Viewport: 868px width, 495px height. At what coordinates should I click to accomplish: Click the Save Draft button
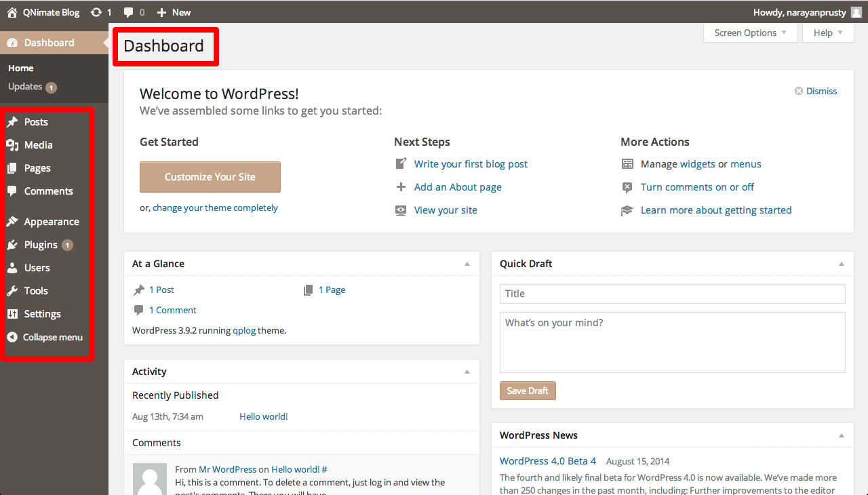[x=528, y=391]
